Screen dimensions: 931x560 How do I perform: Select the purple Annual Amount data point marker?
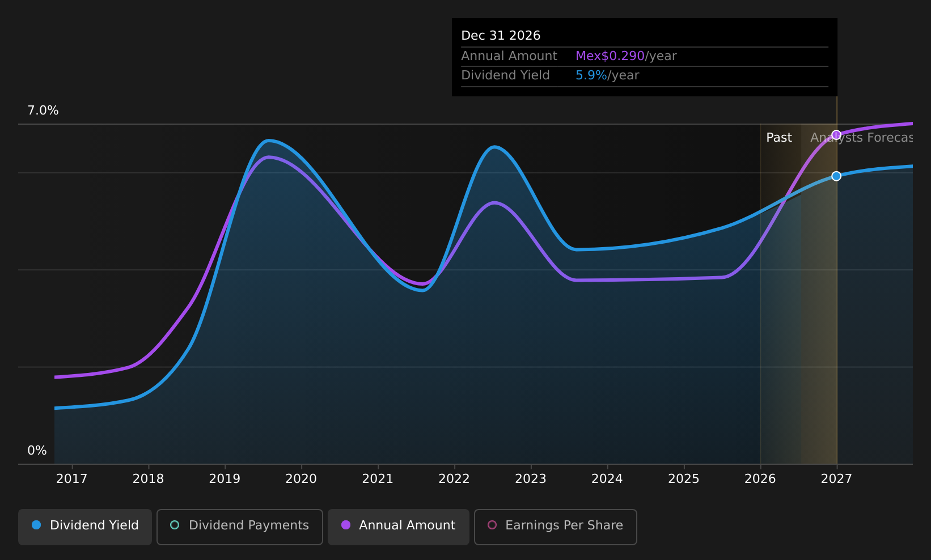[x=836, y=135]
